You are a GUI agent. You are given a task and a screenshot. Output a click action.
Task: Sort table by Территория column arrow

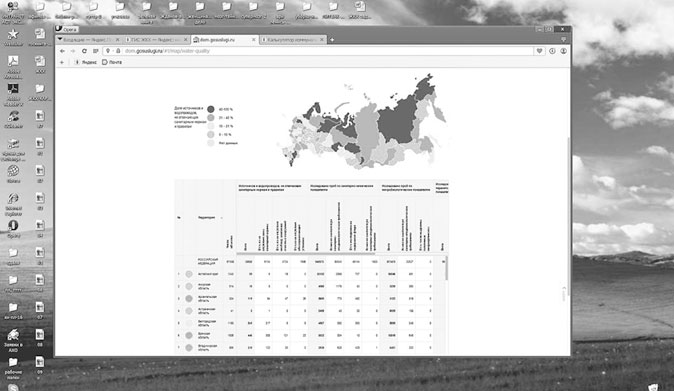pos(221,218)
